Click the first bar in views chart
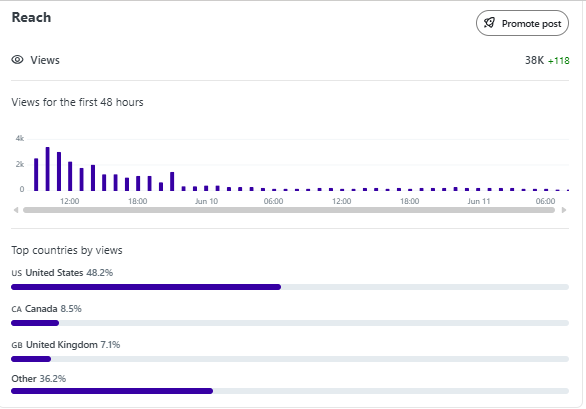586x409 pixels. tap(36, 175)
